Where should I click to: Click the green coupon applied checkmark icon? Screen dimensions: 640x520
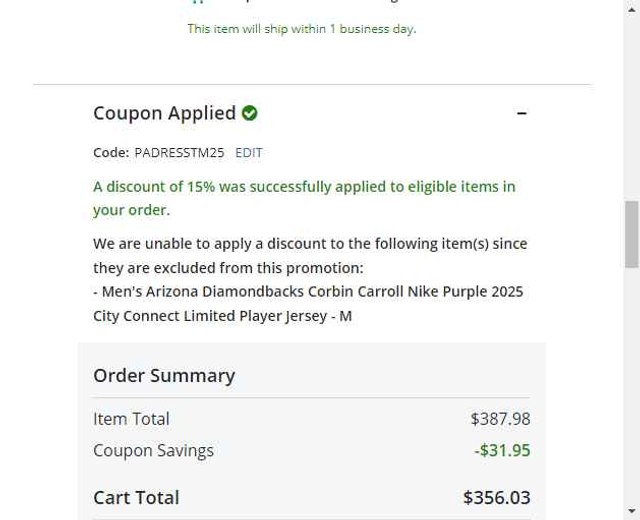click(x=250, y=113)
